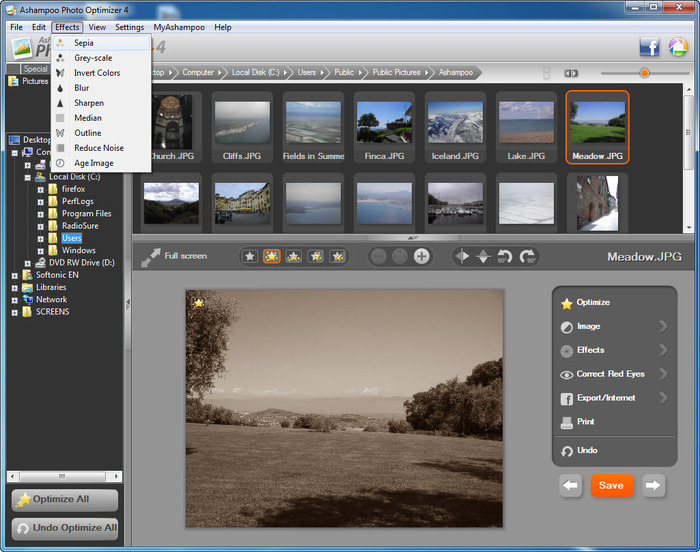Expand the Windows folder node
The image size is (700, 552).
tap(41, 251)
